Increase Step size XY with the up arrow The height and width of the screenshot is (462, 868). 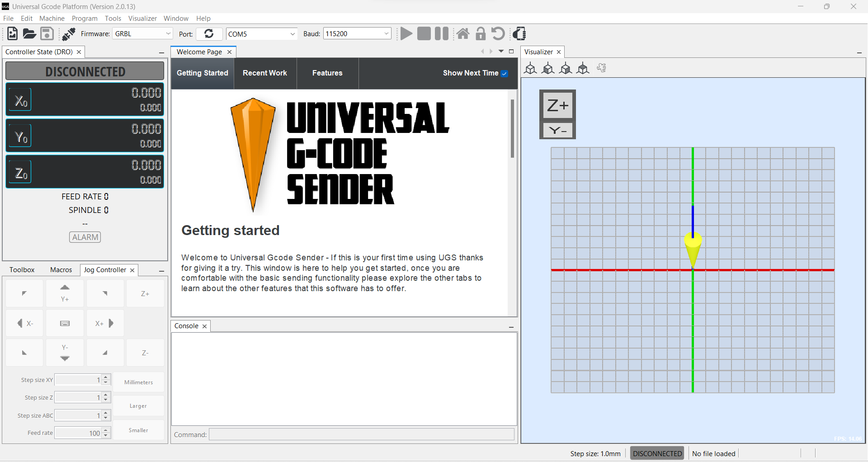[x=106, y=377]
